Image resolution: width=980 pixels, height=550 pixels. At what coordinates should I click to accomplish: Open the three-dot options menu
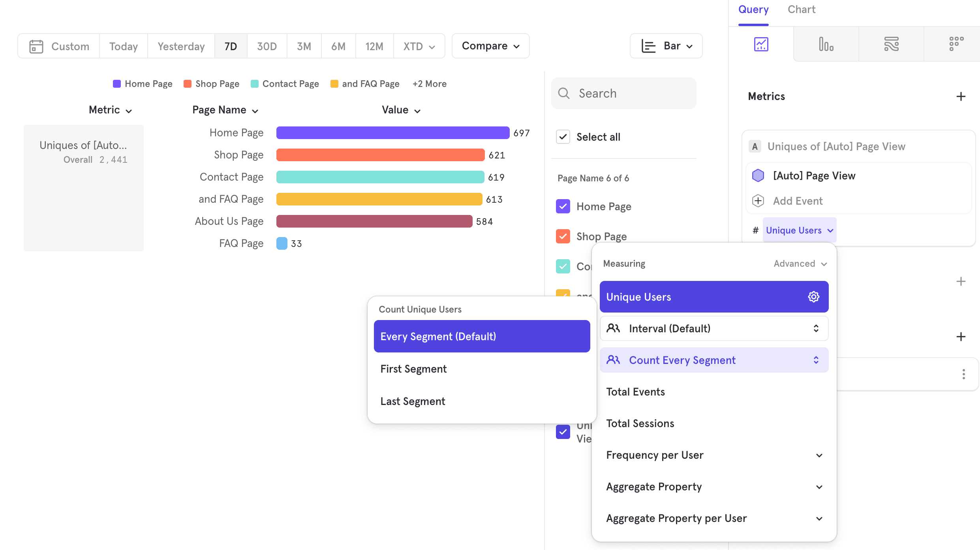963,374
